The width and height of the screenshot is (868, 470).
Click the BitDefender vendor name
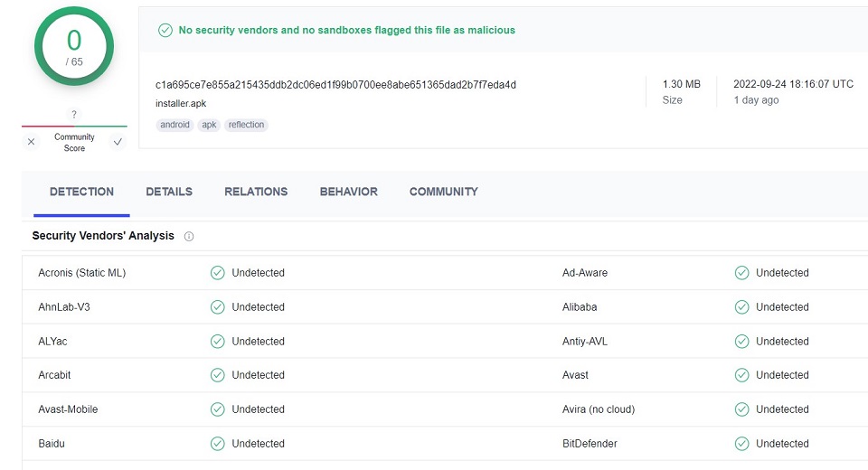(590, 444)
